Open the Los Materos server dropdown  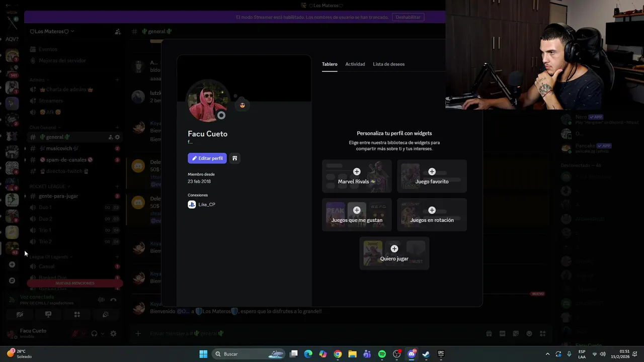point(52,31)
